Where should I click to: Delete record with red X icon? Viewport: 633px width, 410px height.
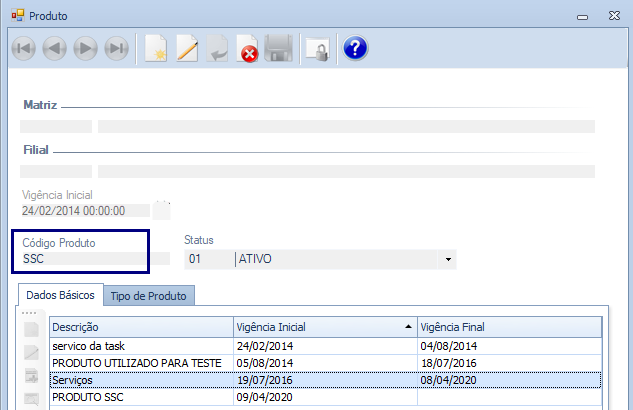coord(247,49)
